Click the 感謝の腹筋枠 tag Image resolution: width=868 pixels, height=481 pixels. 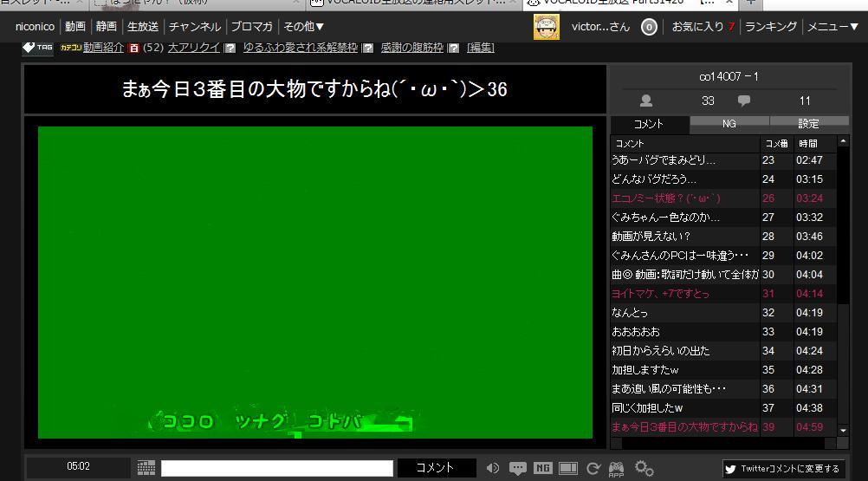412,48
